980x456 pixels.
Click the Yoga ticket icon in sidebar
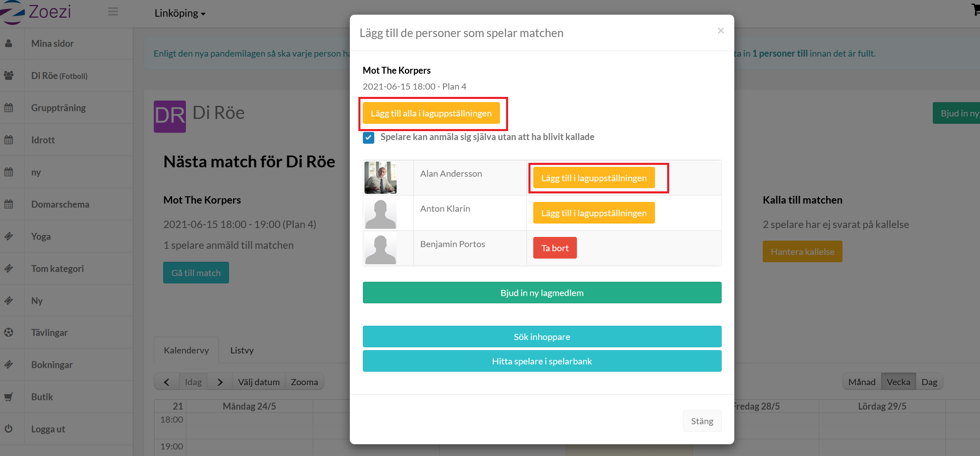click(x=9, y=236)
